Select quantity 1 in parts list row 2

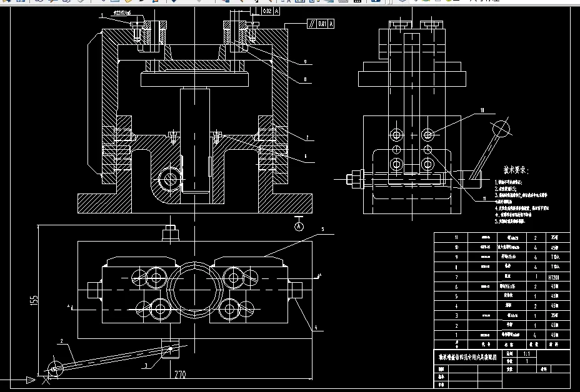535,325
